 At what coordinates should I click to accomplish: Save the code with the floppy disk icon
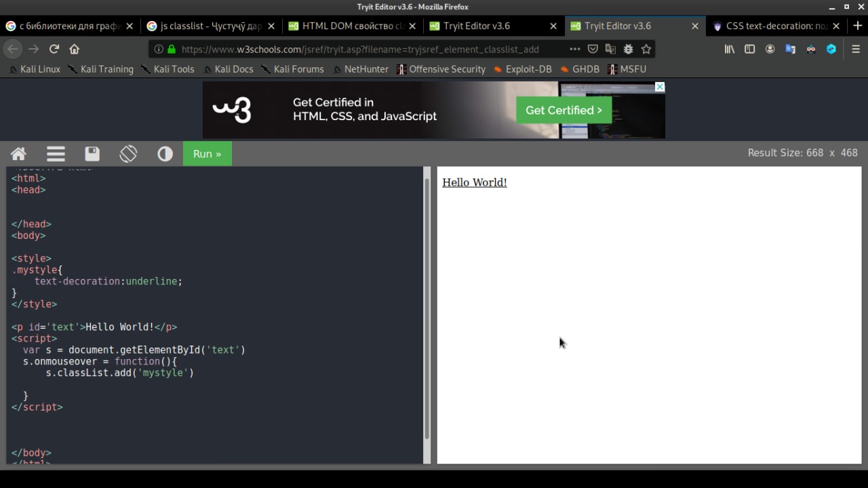pyautogui.click(x=92, y=153)
